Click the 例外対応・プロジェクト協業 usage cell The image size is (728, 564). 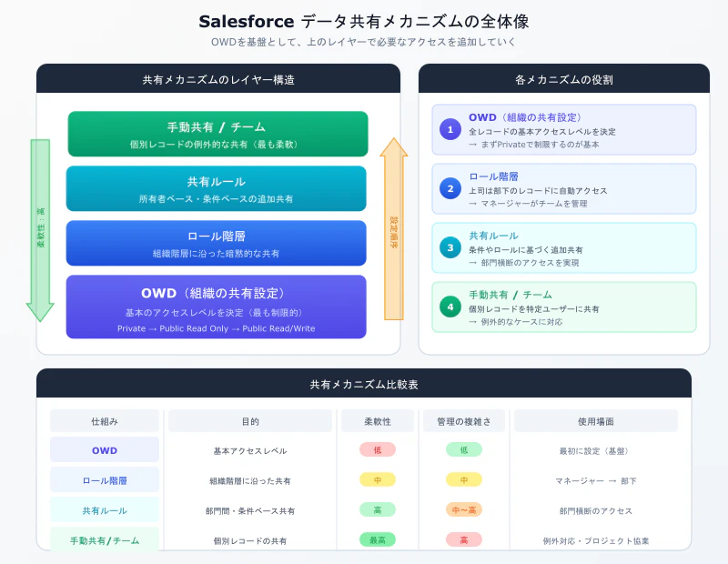click(x=596, y=540)
